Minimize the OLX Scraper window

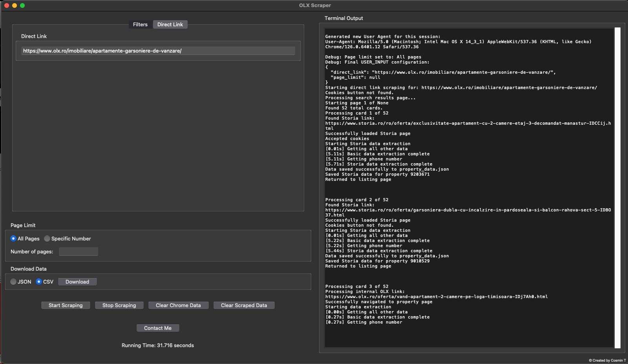point(15,5)
